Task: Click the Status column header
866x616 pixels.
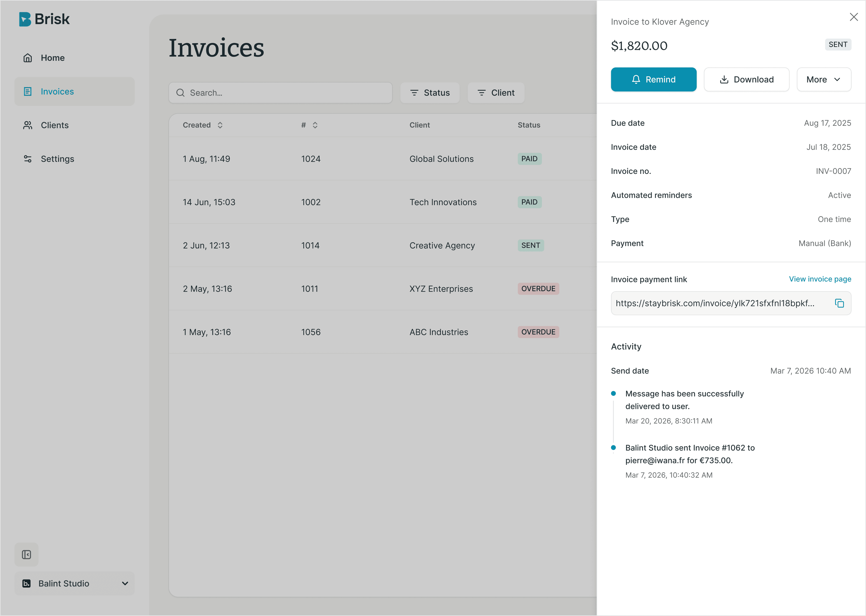Action: 529,125
